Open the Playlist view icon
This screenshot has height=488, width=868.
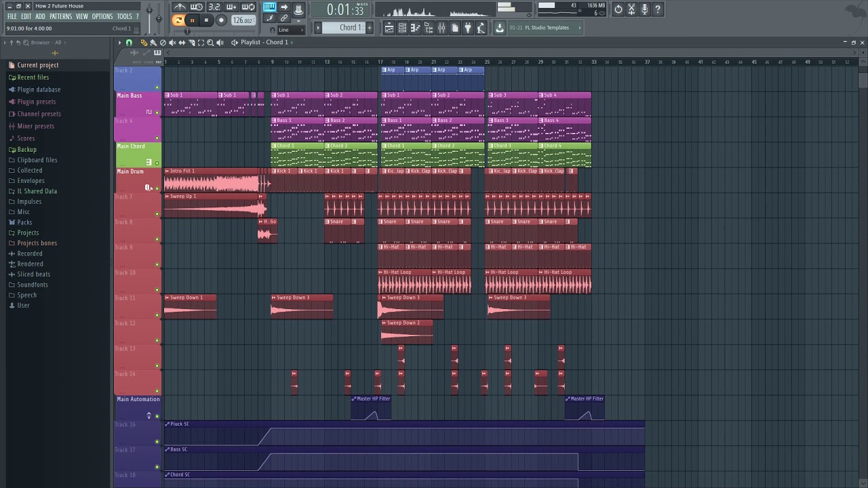click(x=389, y=28)
